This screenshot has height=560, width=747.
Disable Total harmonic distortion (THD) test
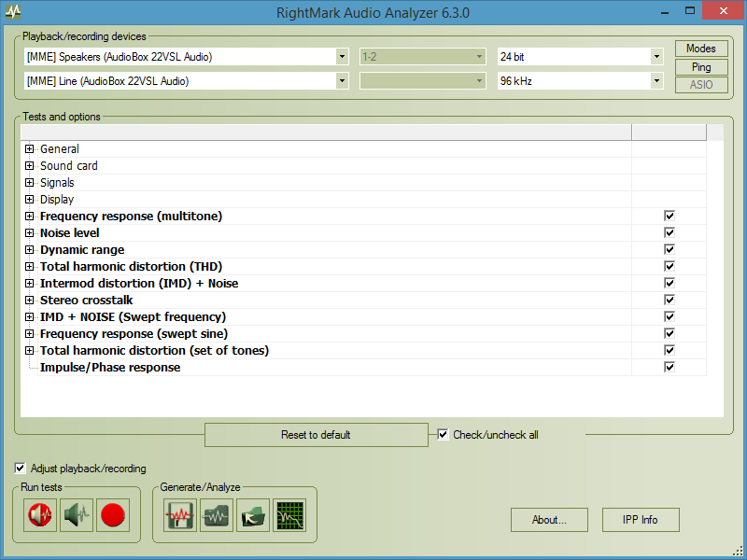pyautogui.click(x=669, y=266)
